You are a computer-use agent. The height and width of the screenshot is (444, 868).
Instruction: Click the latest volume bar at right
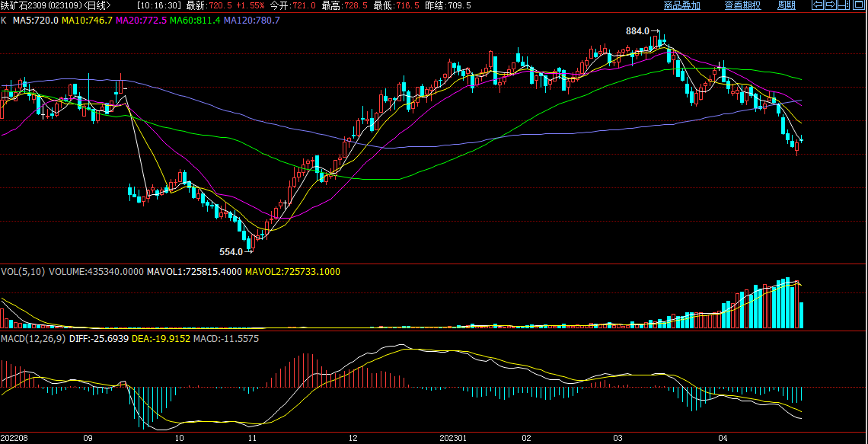click(802, 315)
